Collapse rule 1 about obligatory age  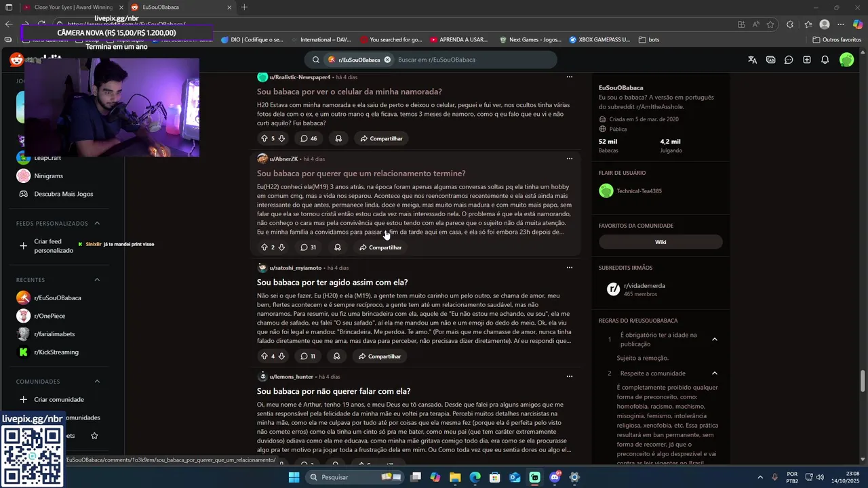point(714,339)
